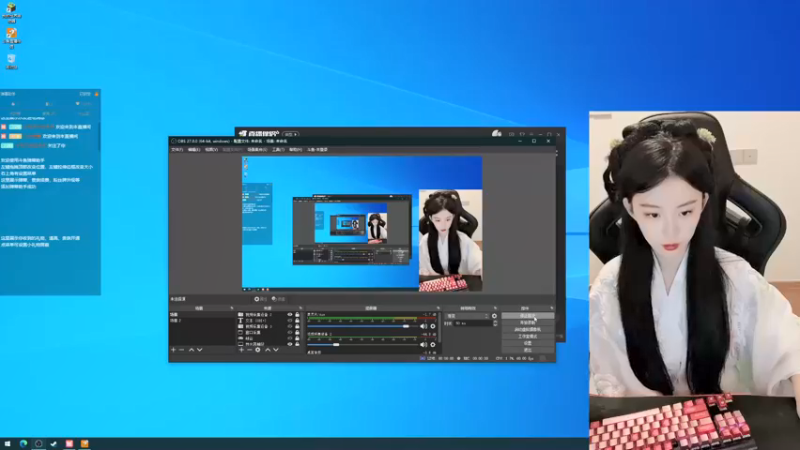Move selected source down in Sources list

tap(276, 350)
